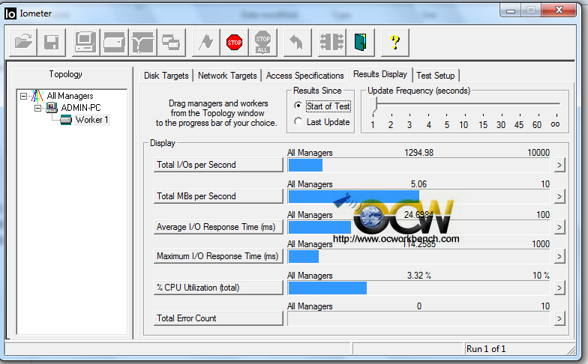Collapse the All Managers tree node
Screen dimensions: 588x364
tap(23, 96)
